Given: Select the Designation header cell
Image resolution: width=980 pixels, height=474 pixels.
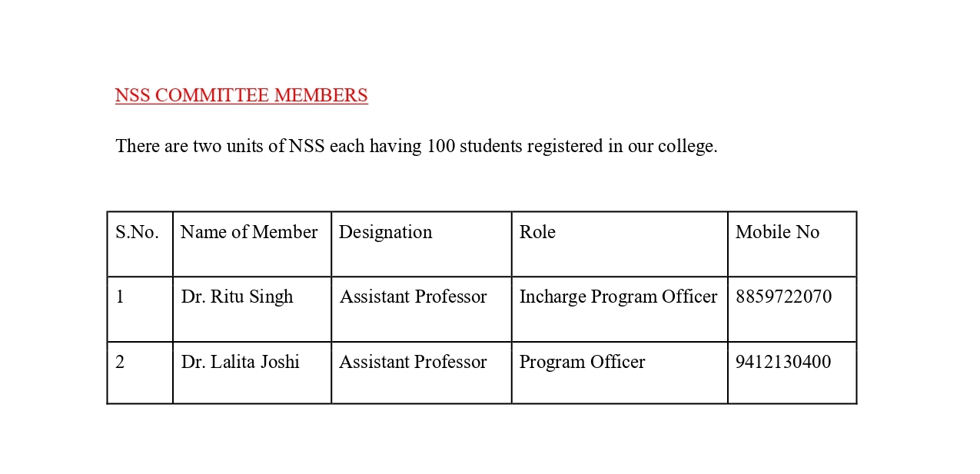Looking at the screenshot, I should click(x=421, y=244).
